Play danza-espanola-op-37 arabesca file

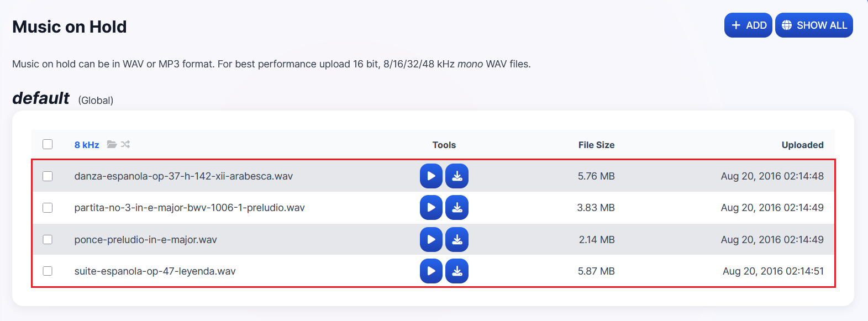click(431, 176)
